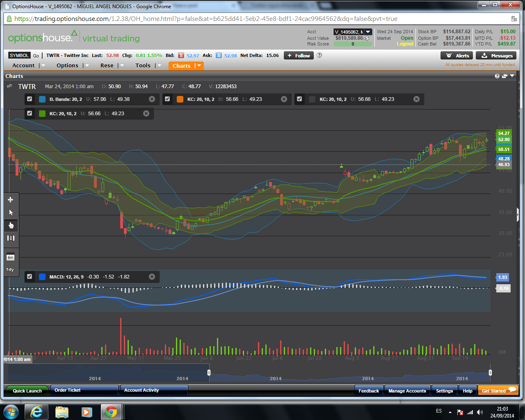Click the orange KC color swatch

(x=180, y=99)
